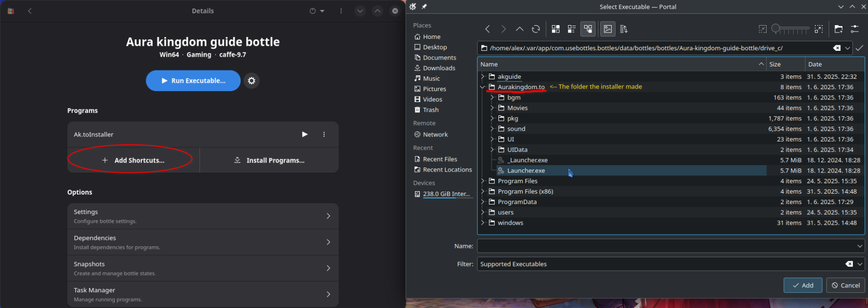Switch to detailed tree view
868x308 pixels.
(x=588, y=29)
